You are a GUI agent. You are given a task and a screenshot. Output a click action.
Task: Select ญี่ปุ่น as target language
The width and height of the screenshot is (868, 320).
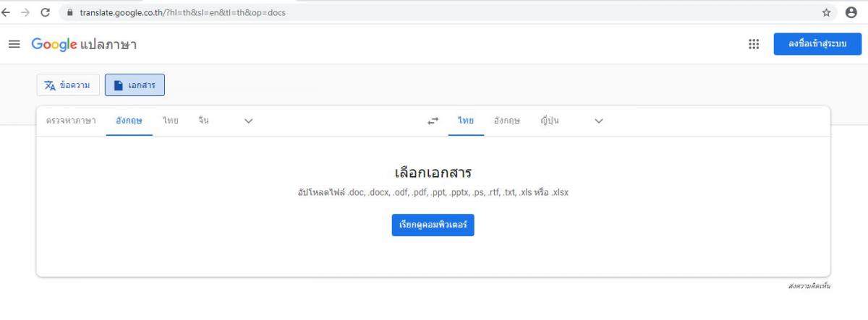pos(550,121)
